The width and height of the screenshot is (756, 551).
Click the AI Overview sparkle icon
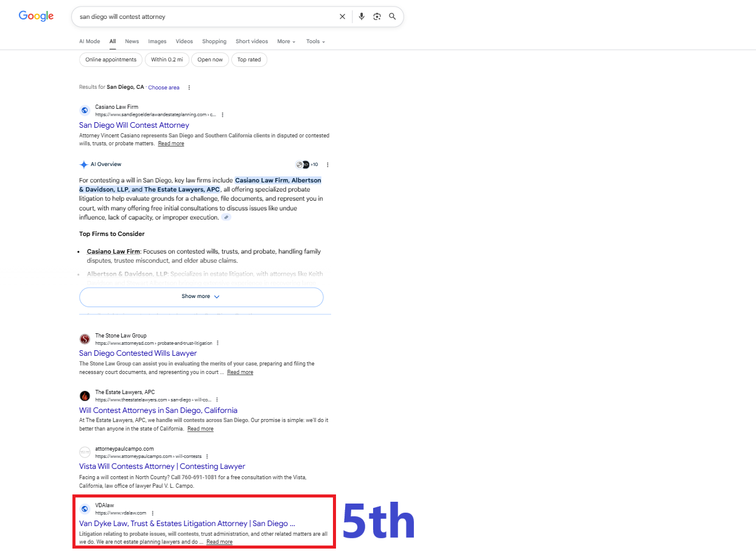pos(83,164)
